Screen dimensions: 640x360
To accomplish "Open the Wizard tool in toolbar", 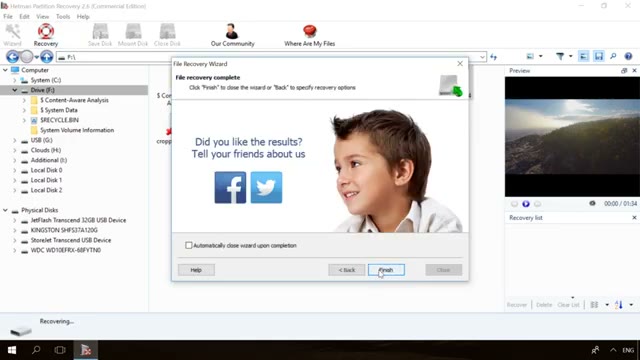I will pos(12,35).
